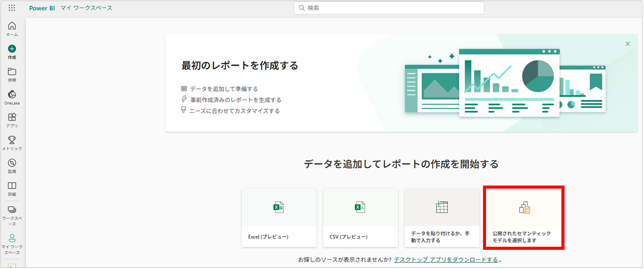Click the Excel file icon
644x269 pixels.
tap(279, 207)
